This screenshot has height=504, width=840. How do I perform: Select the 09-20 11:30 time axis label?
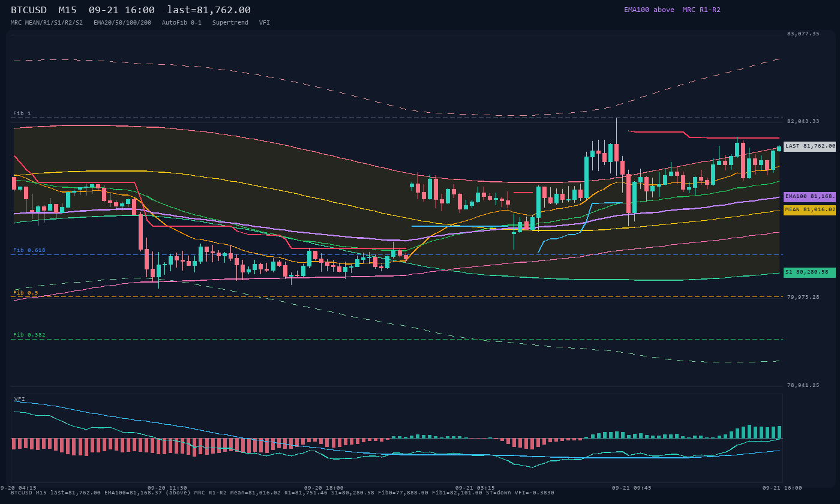(x=167, y=488)
